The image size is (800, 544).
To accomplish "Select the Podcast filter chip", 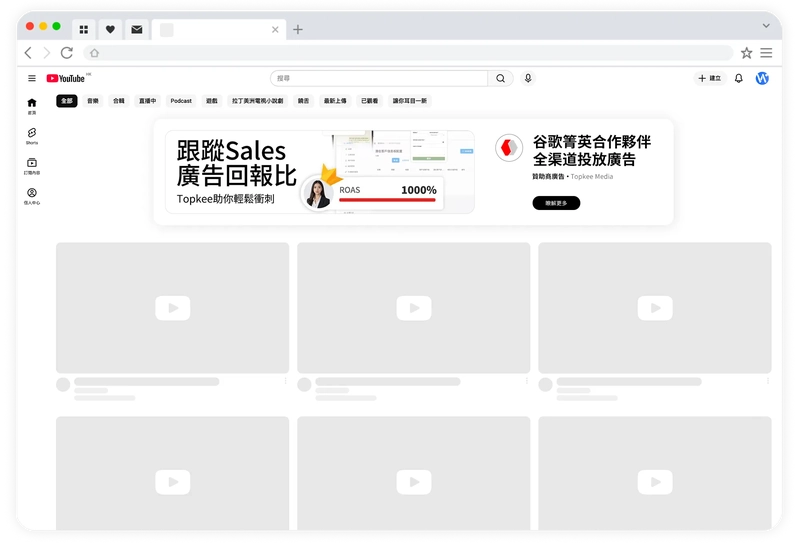I will click(181, 101).
